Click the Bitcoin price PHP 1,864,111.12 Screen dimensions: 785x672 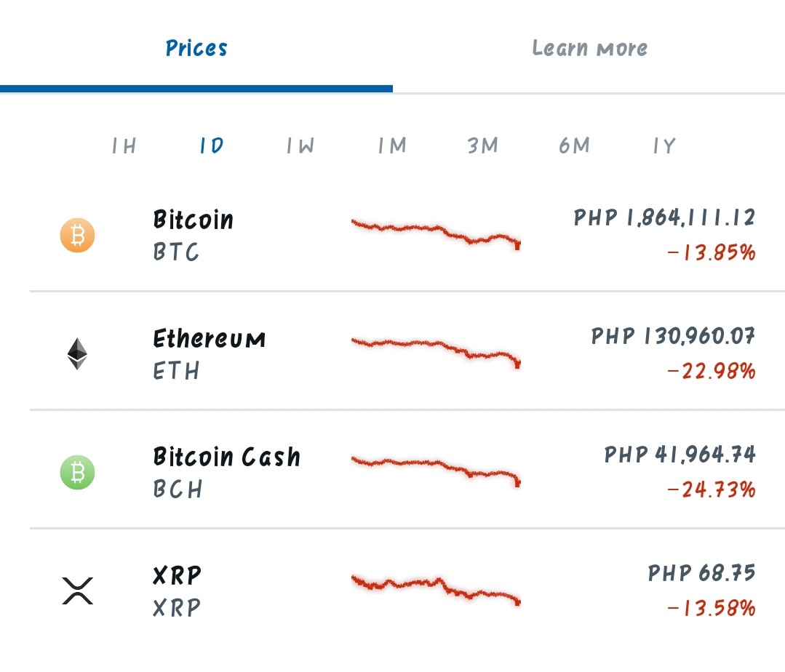pyautogui.click(x=664, y=217)
